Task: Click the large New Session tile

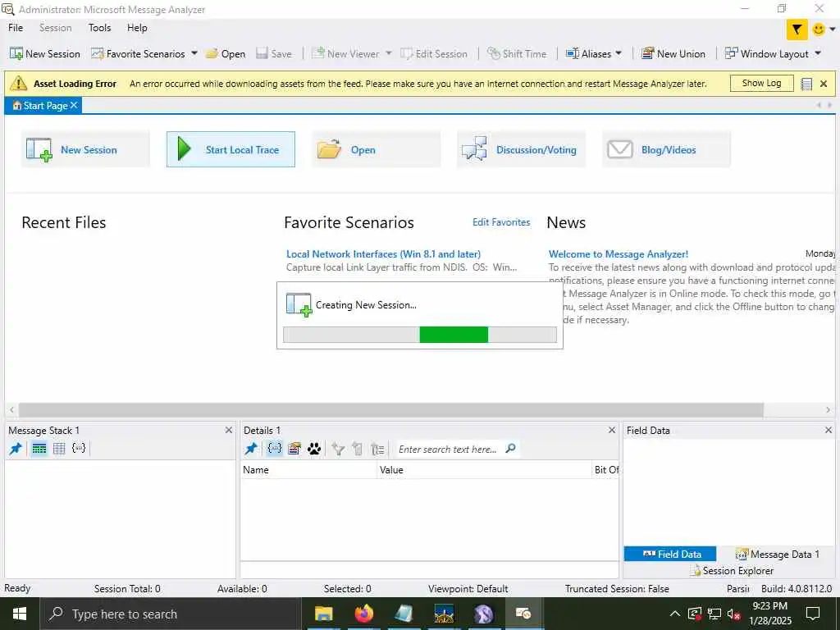Action: click(x=85, y=149)
